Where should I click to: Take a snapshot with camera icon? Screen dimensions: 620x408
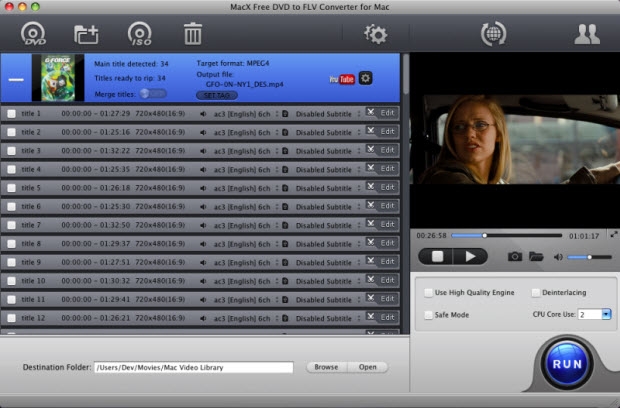pos(515,257)
